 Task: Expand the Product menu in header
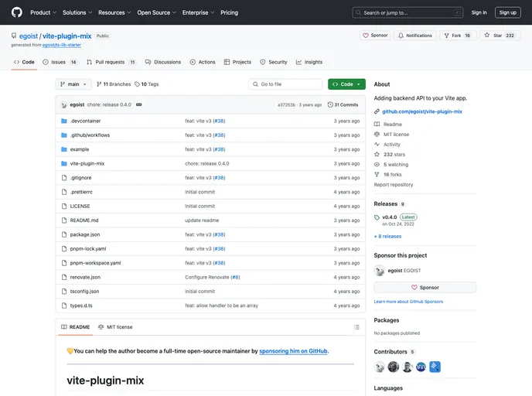click(43, 12)
